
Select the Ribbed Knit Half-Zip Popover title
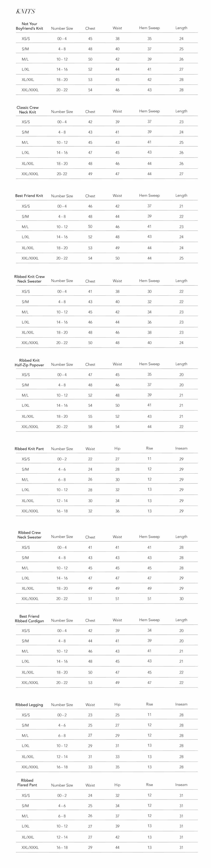pyautogui.click(x=29, y=363)
